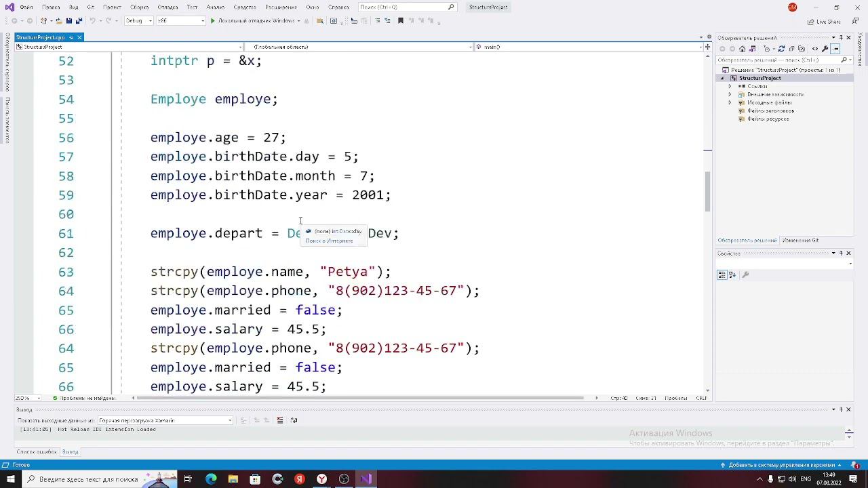Switch to the Список ошибок tab
This screenshot has height=488, width=868.
tap(37, 452)
